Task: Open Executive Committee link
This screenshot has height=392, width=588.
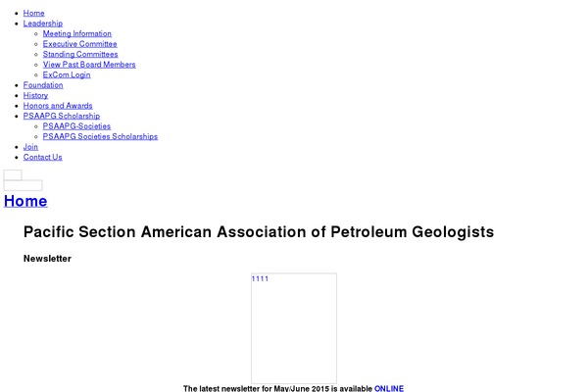Action: click(x=80, y=44)
